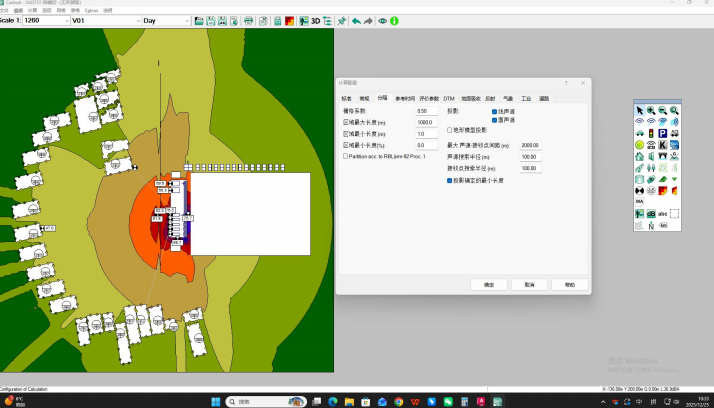Image resolution: width=714 pixels, height=408 pixels.
Task: Select the building house tool
Action: pyautogui.click(x=639, y=156)
